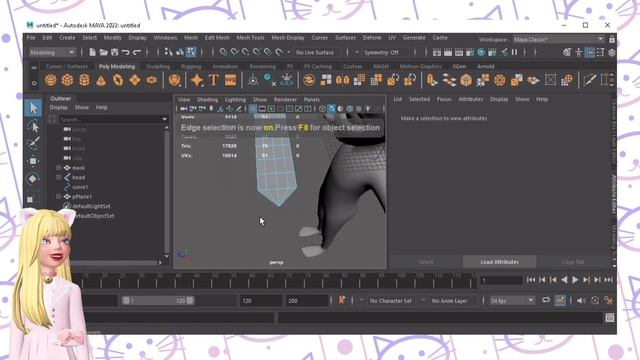Choose the Paint Selection tool
640x360 pixels.
click(33, 143)
